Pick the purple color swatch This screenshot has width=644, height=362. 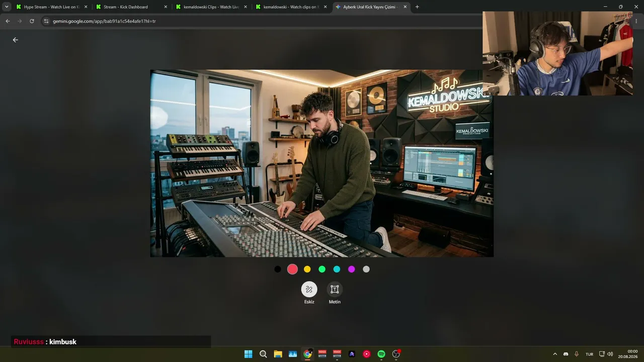pos(352,269)
